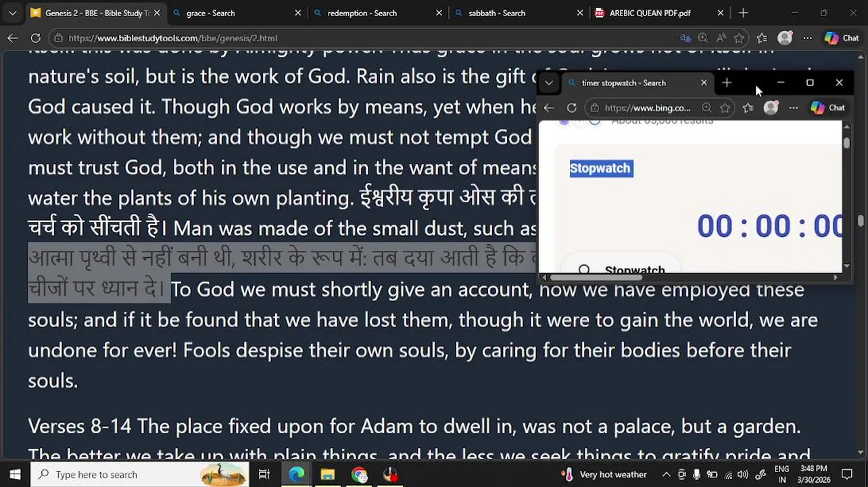The height and width of the screenshot is (487, 868).
Task: Refresh the Bing stopwatch page
Action: pyautogui.click(x=572, y=108)
